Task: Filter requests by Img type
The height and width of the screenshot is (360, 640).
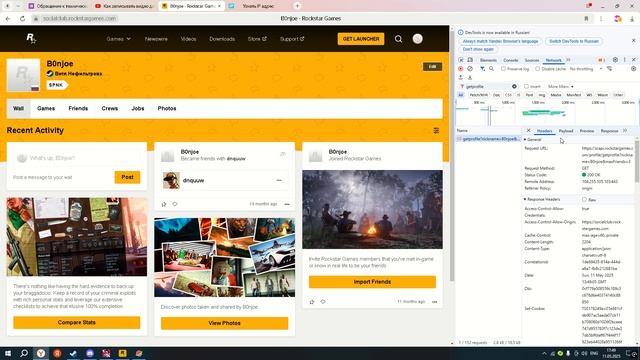Action: (x=542, y=95)
